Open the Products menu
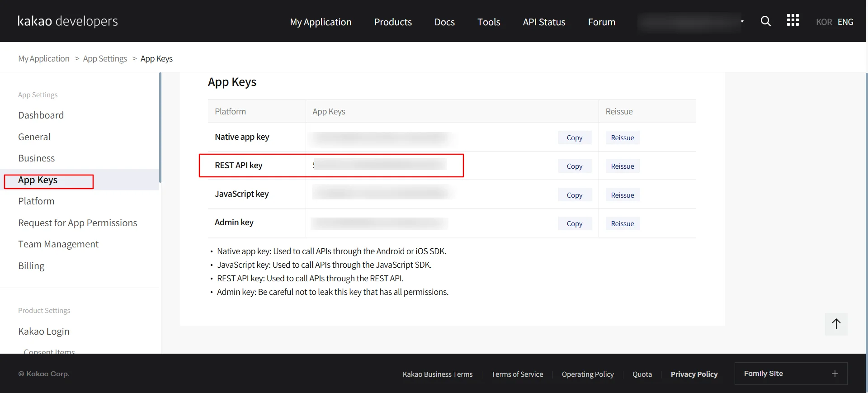The height and width of the screenshot is (393, 868). click(x=393, y=22)
